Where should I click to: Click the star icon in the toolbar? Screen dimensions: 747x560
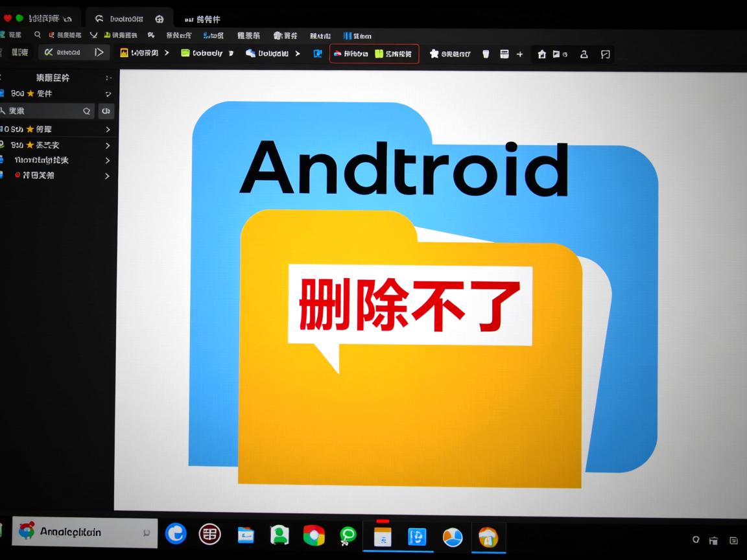434,54
